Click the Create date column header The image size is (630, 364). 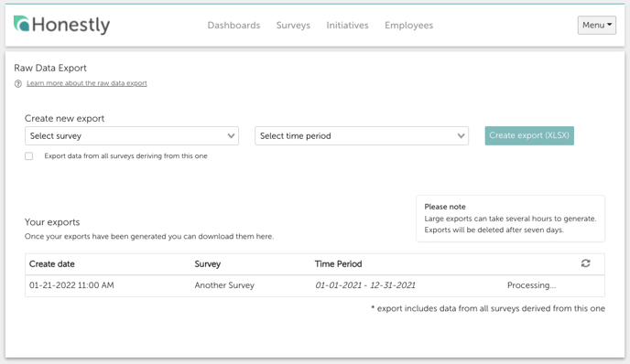(x=52, y=264)
